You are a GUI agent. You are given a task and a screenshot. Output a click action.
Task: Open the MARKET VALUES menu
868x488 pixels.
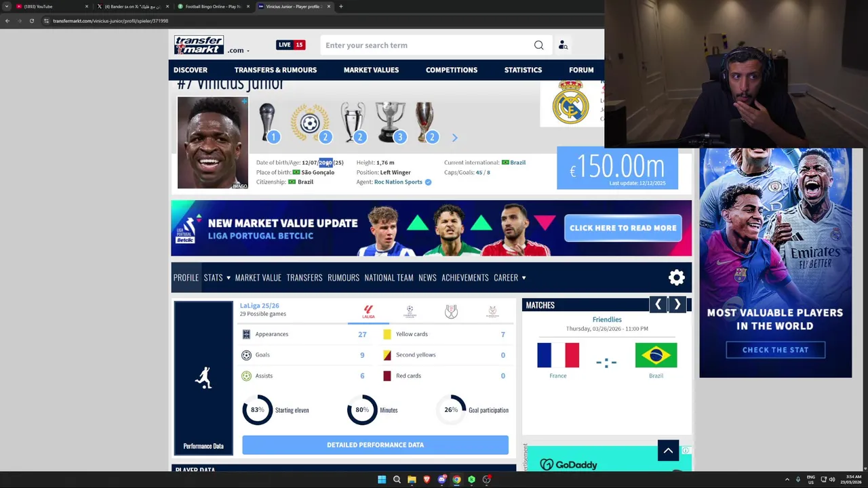pyautogui.click(x=371, y=70)
